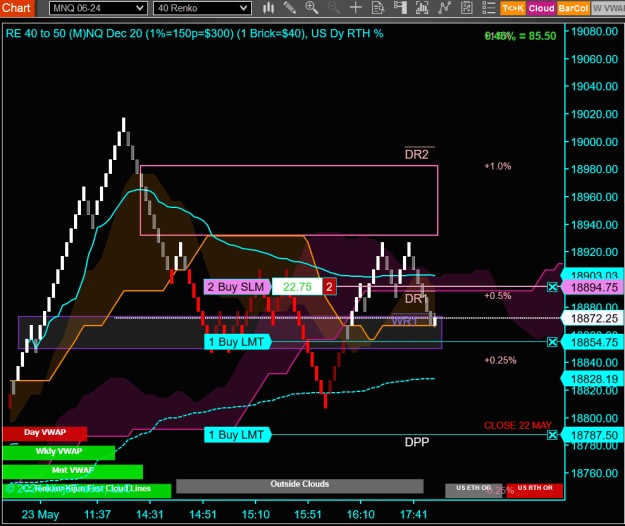Screen dimensions: 625x526
Task: Cancel the Buy SLM order at 18894.75
Action: tap(552, 287)
